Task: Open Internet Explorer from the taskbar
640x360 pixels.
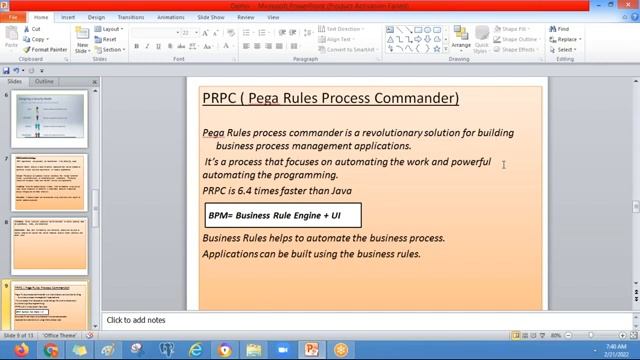Action: coord(196,350)
